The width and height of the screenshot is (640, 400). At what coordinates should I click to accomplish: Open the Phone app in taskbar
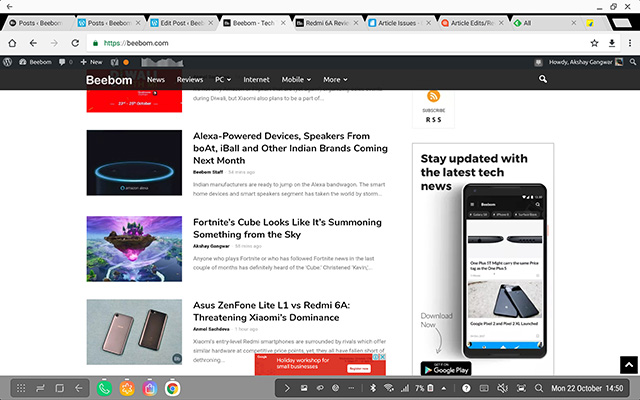click(x=105, y=387)
